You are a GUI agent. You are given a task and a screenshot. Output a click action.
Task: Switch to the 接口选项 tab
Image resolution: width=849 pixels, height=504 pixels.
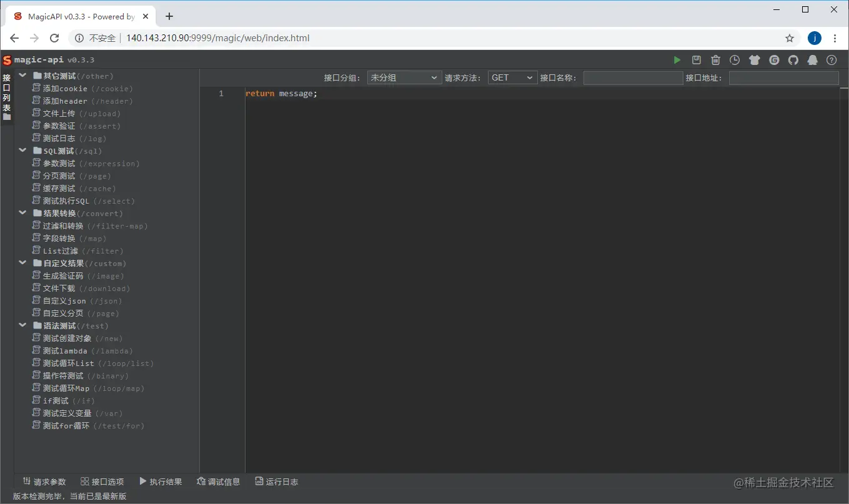click(x=102, y=482)
